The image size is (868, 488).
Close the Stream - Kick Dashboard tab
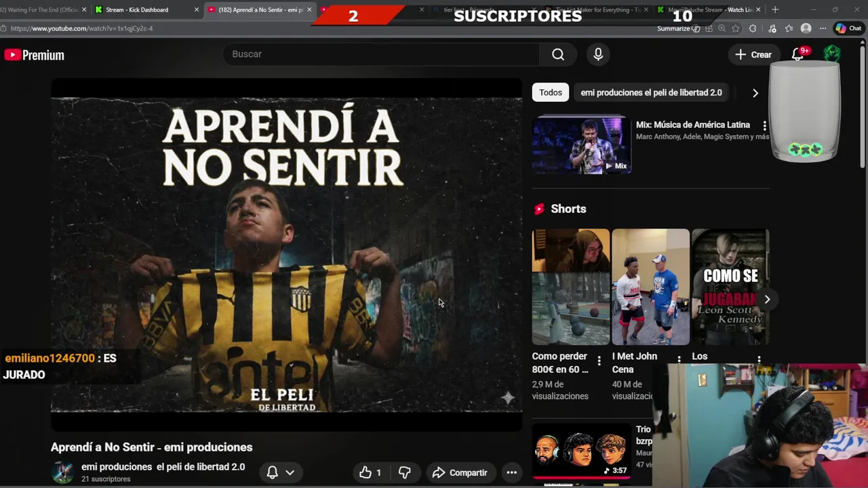point(197,9)
